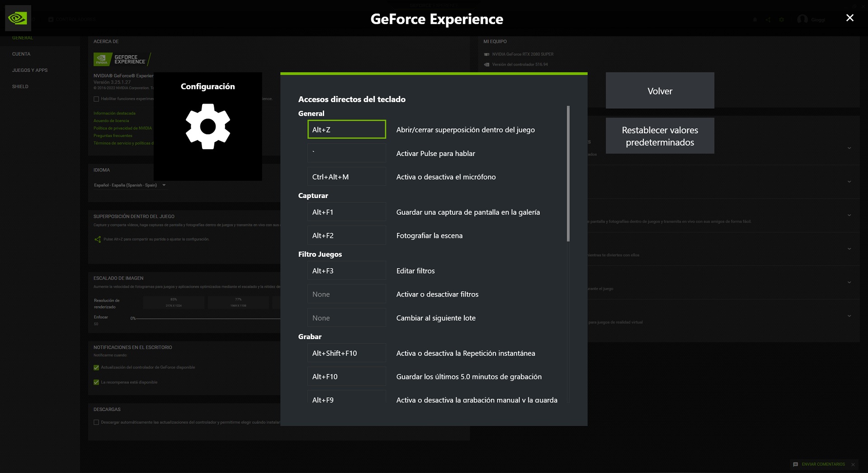Click the Enviar comentarios feedback icon
This screenshot has height=473, width=868.
coord(796,464)
